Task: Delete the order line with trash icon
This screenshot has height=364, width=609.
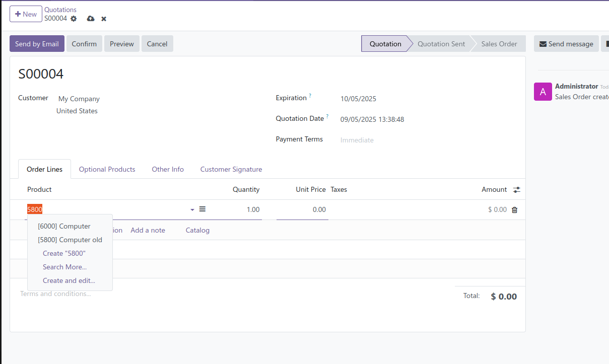Action: (514, 210)
